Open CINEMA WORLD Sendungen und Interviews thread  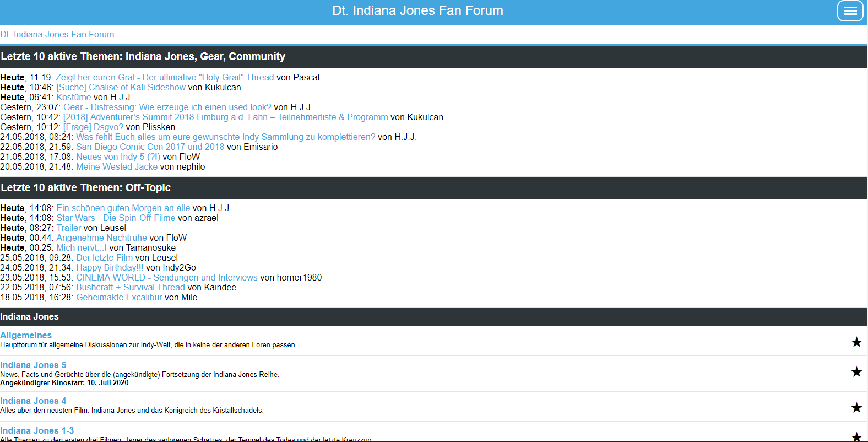166,278
